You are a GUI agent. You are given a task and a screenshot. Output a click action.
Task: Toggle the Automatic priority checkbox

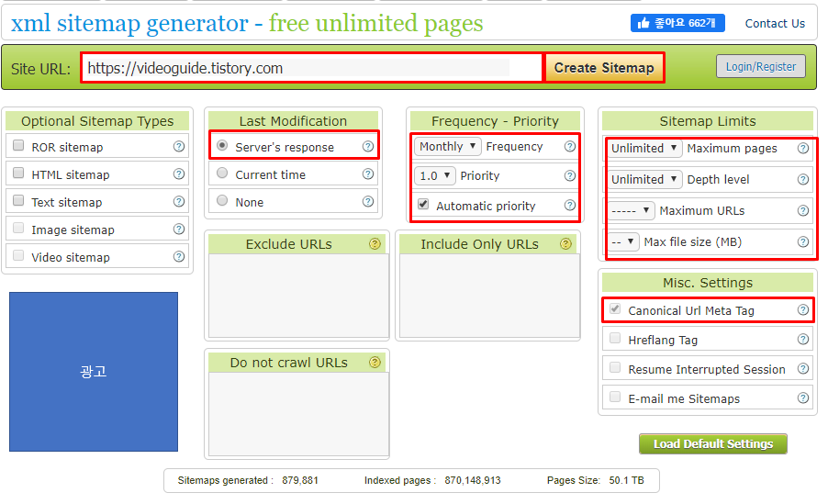423,204
